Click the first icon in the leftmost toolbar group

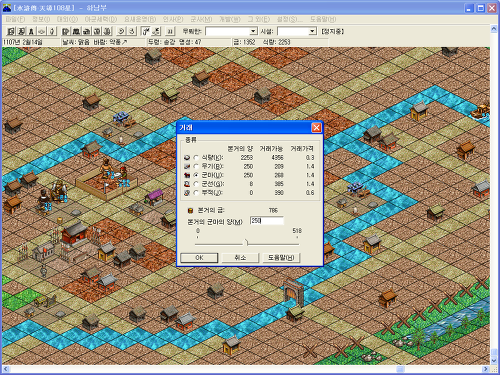11,31
